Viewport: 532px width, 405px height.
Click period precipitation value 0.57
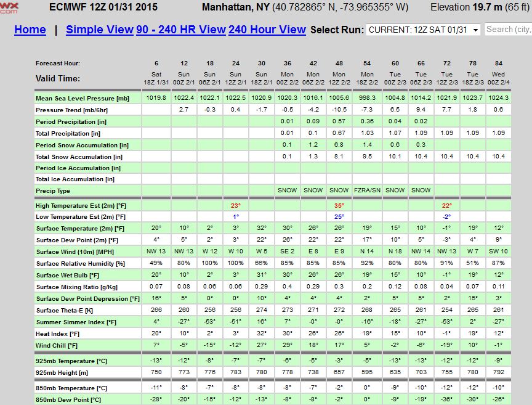[x=339, y=121]
